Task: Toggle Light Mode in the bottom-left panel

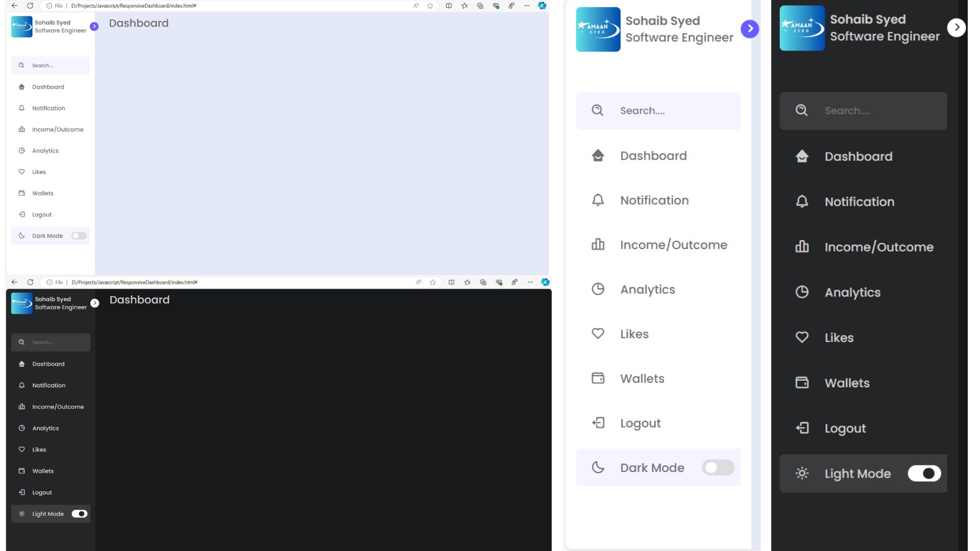Action: click(x=79, y=514)
